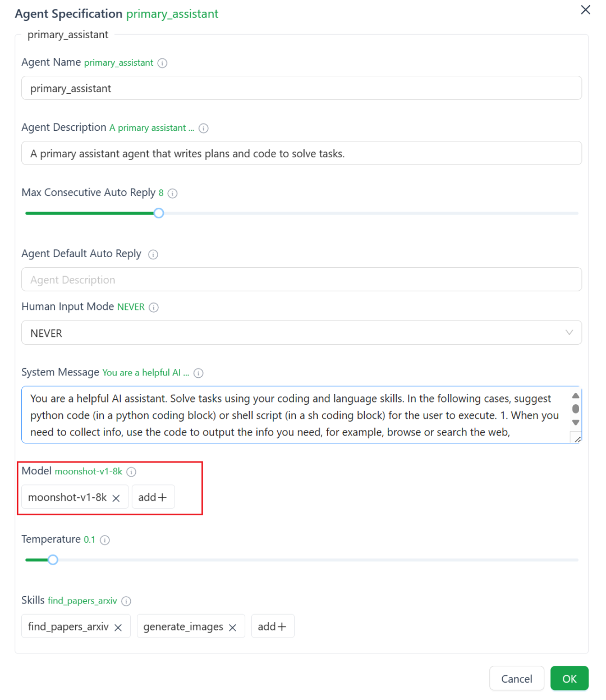Image resolution: width=606 pixels, height=700 pixels.
Task: Open the Max Consecutive Auto Reply tooltip icon
Action: click(172, 193)
